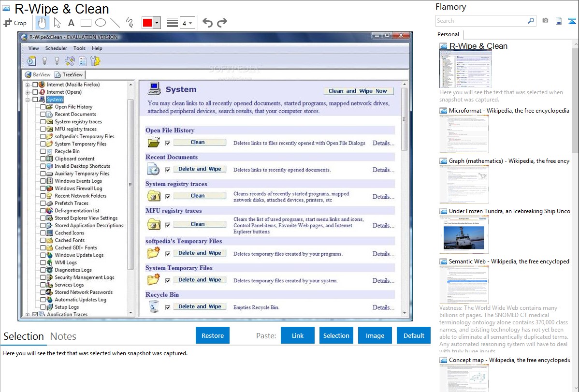Open the line style icon
The width and height of the screenshot is (579, 392).
coord(173,23)
